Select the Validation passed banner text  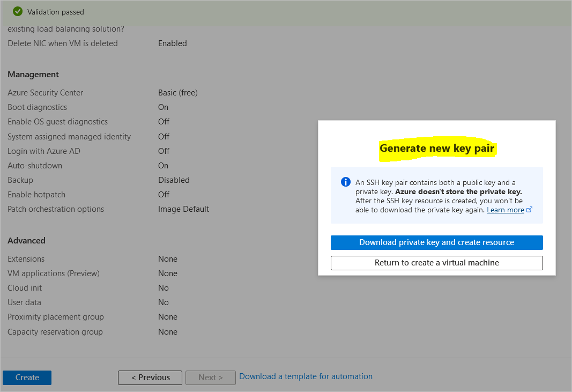pyautogui.click(x=55, y=12)
